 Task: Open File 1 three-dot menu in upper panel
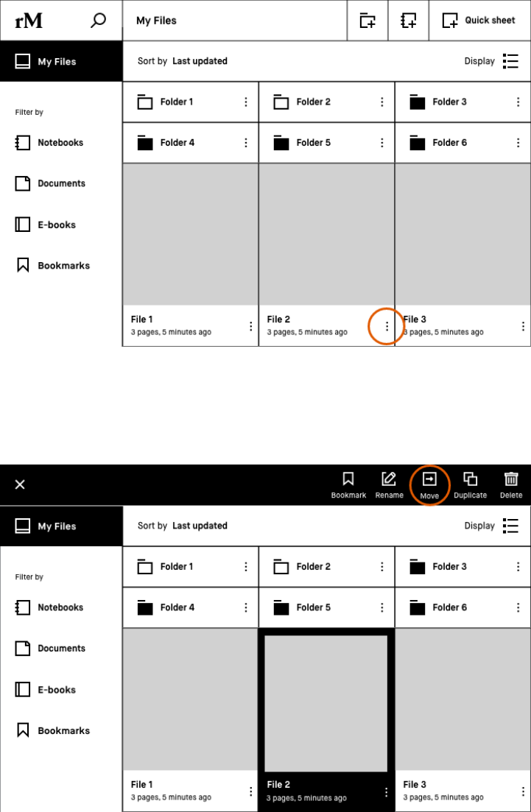coord(250,326)
